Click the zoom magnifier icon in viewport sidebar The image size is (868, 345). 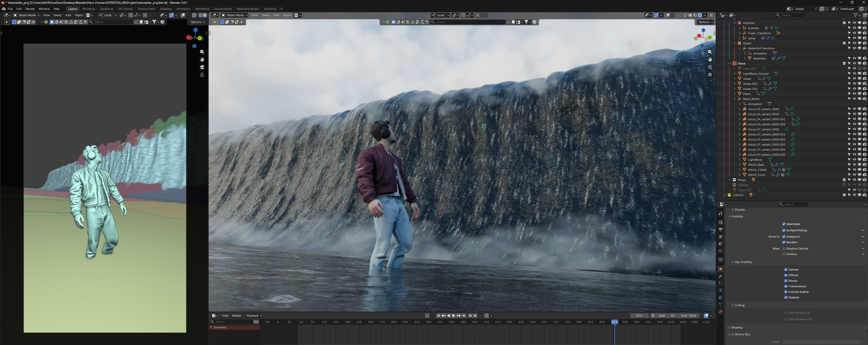202,52
